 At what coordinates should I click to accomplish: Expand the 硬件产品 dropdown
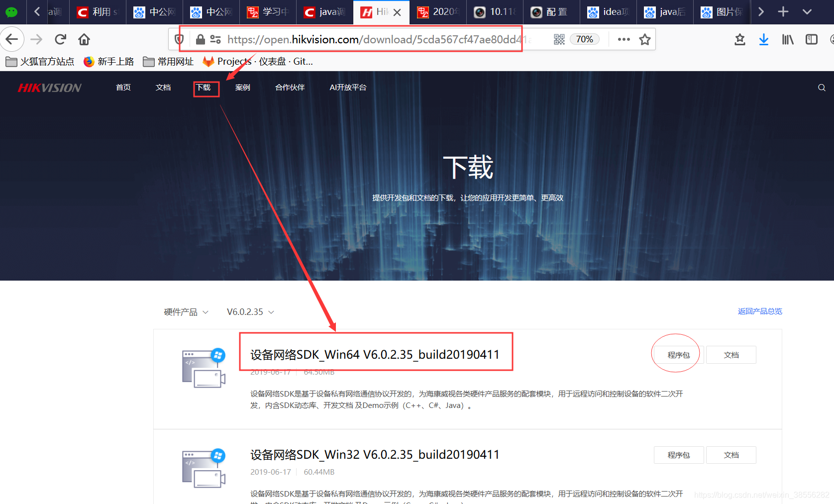tap(186, 312)
